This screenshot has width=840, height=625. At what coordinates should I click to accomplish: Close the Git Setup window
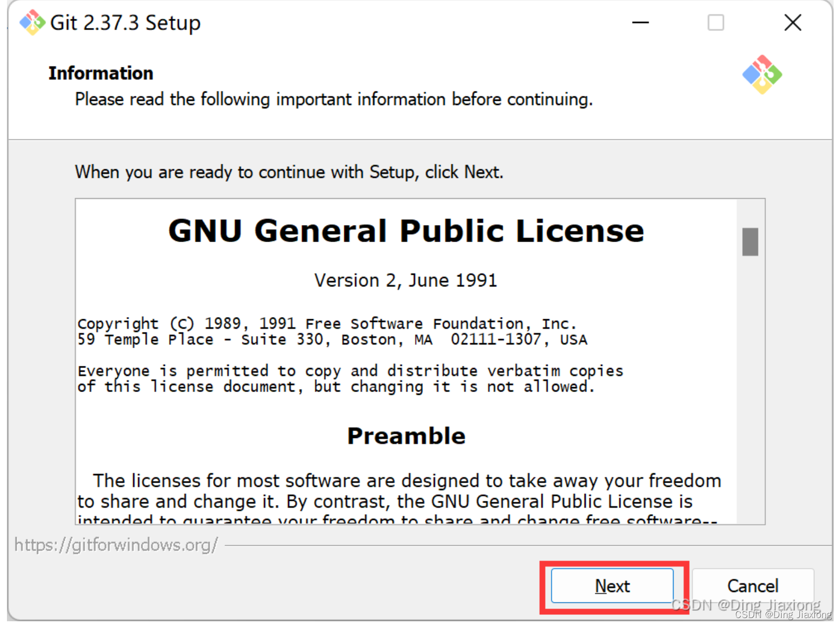(x=793, y=22)
